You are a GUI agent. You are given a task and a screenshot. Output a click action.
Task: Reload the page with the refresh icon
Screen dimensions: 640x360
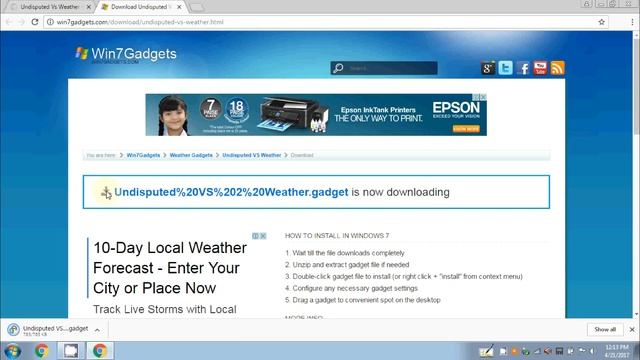click(x=35, y=22)
